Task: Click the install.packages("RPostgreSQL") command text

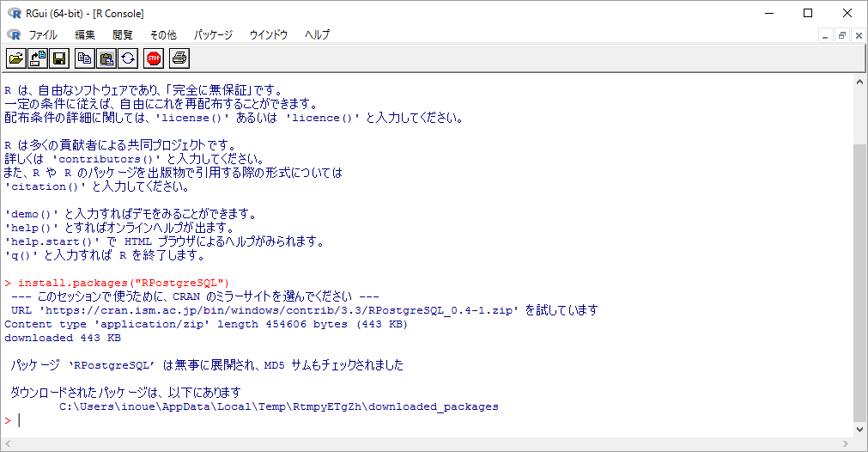Action: tap(124, 283)
